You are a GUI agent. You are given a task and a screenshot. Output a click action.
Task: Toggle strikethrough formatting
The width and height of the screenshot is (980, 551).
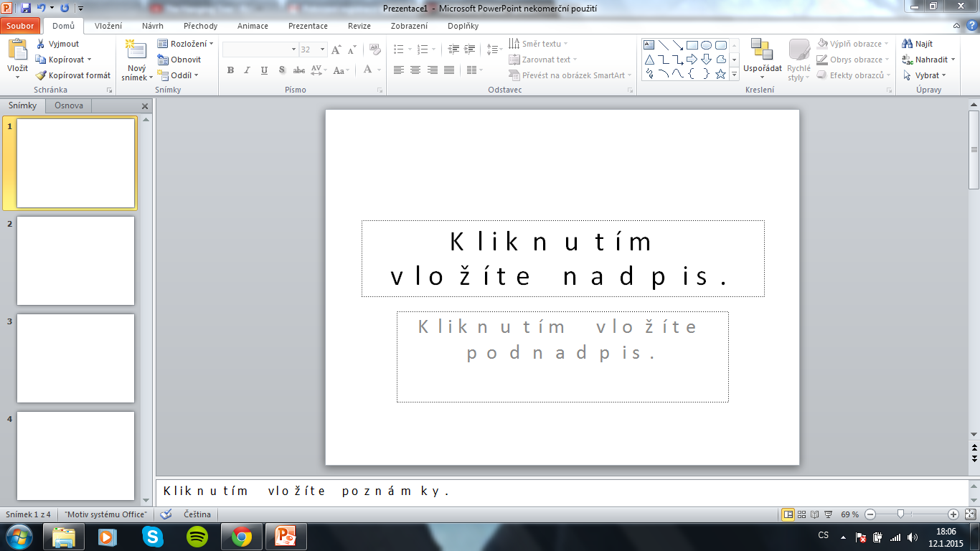point(299,70)
